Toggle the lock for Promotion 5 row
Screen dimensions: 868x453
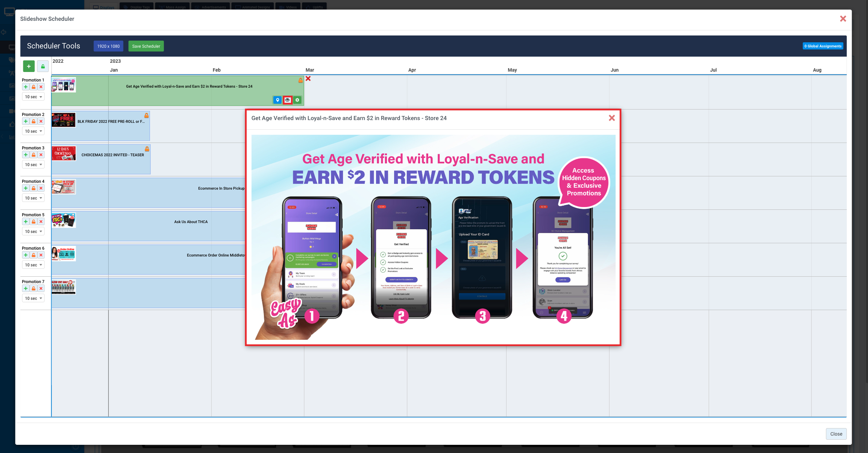[x=33, y=221]
